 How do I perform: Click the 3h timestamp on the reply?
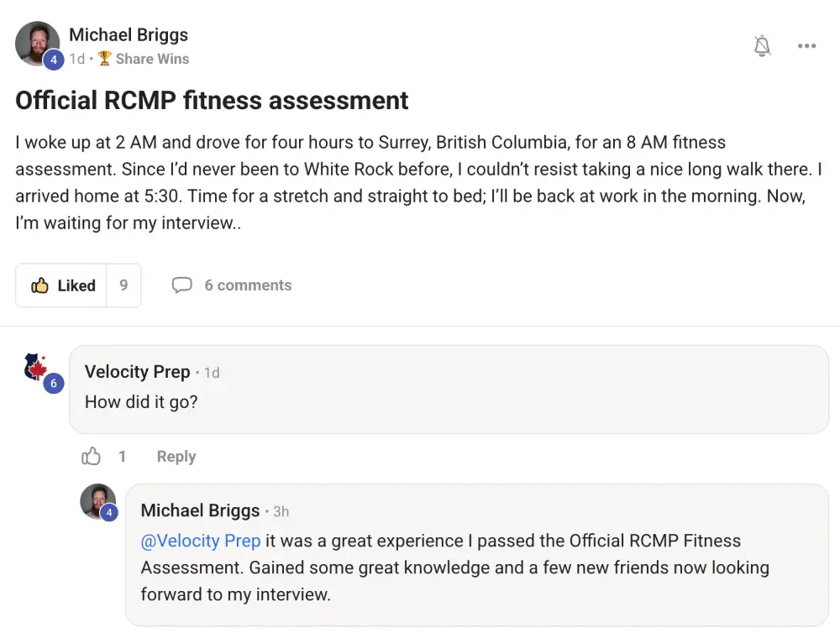click(281, 511)
